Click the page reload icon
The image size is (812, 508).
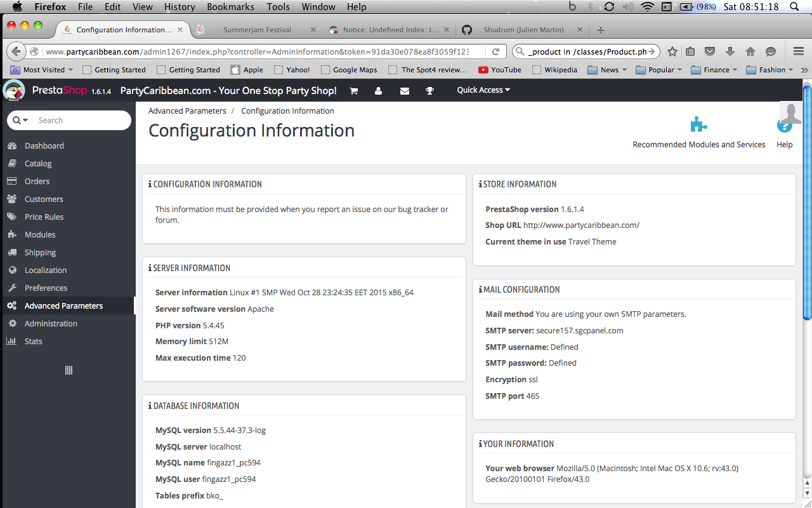coord(496,51)
